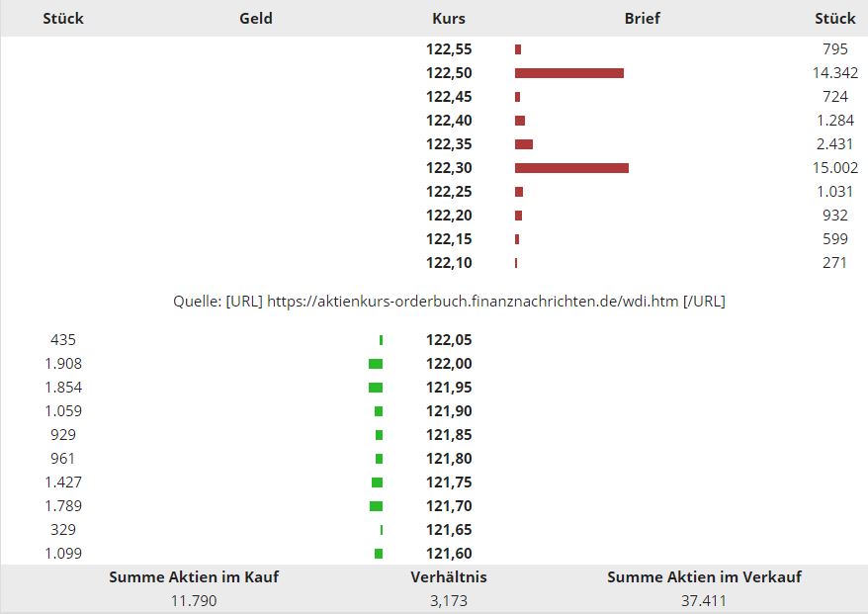Click the Verhältnis value 3,173

[448, 600]
